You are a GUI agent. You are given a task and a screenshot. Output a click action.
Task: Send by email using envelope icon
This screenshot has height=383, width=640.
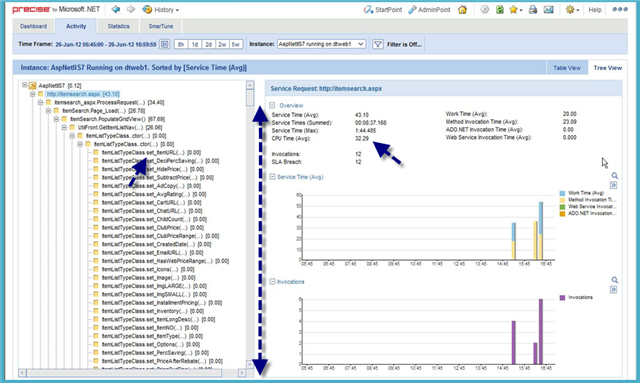(x=549, y=9)
